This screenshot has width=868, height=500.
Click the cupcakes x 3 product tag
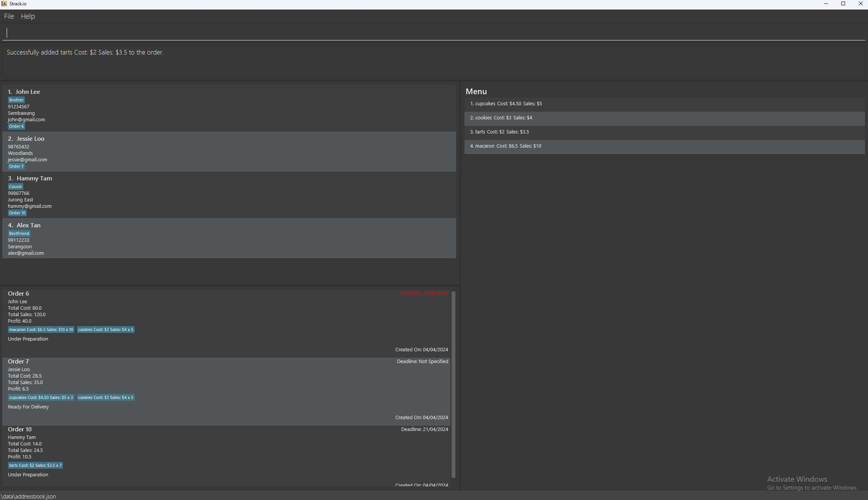tap(41, 398)
